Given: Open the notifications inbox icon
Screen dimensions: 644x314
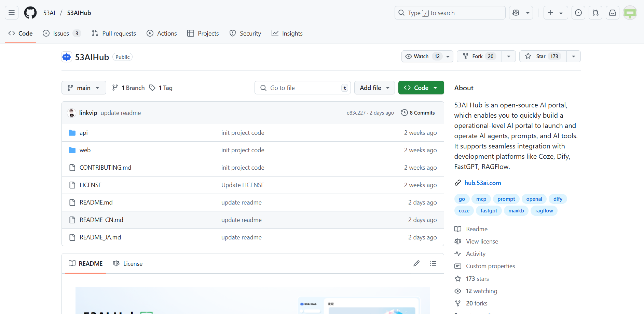Looking at the screenshot, I should (613, 13).
